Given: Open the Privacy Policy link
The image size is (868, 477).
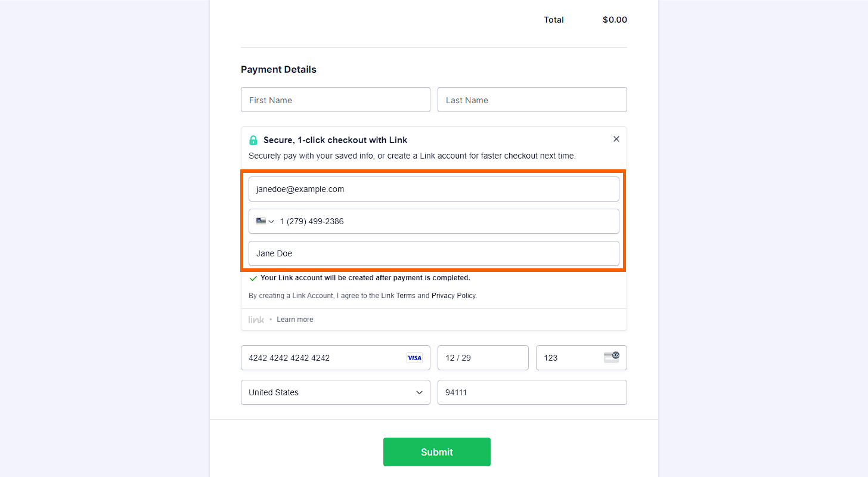Looking at the screenshot, I should 454,296.
